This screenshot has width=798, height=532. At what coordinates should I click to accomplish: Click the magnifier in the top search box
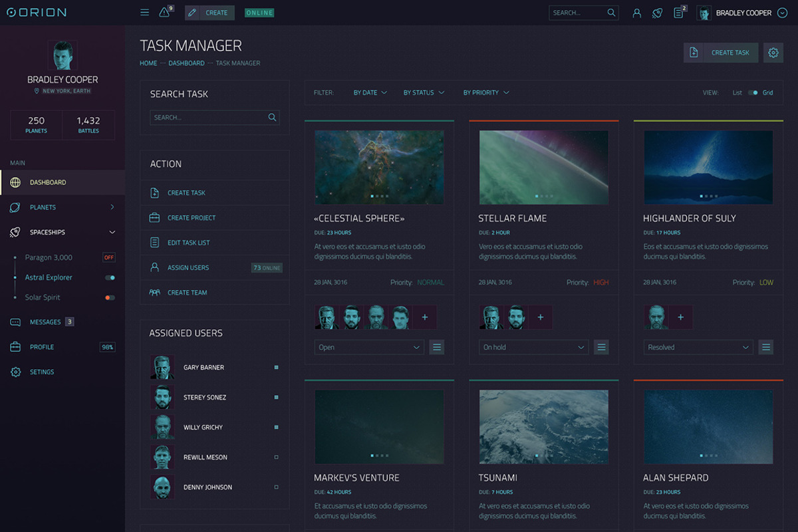click(611, 13)
